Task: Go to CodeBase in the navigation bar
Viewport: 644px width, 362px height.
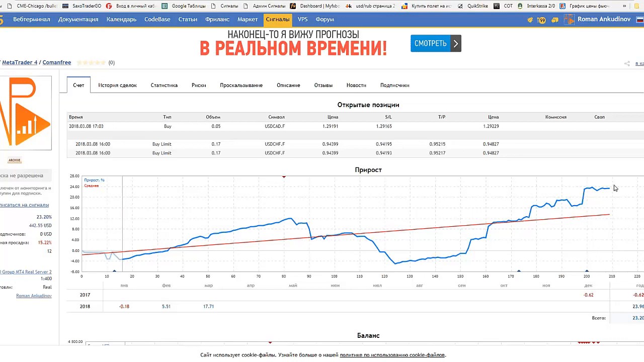Action: click(157, 20)
